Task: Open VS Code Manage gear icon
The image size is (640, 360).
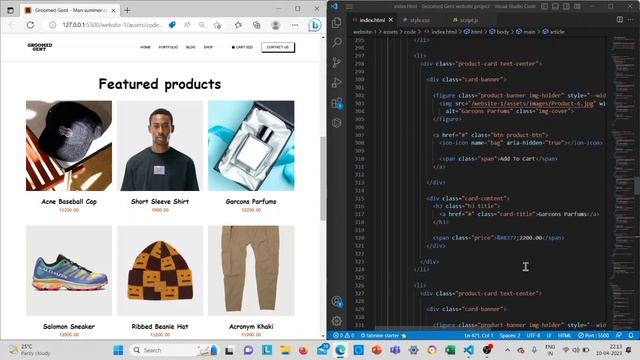Action: (x=337, y=321)
